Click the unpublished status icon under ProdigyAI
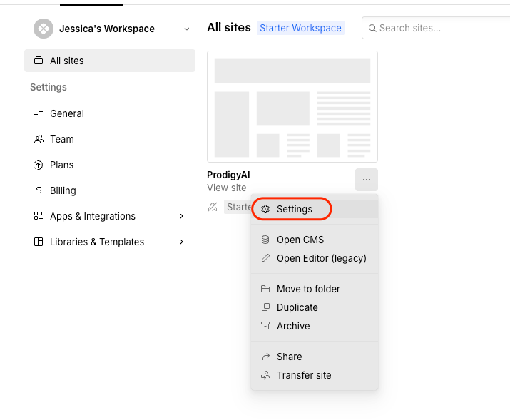Screen dimensions: 510x420 click(213, 207)
